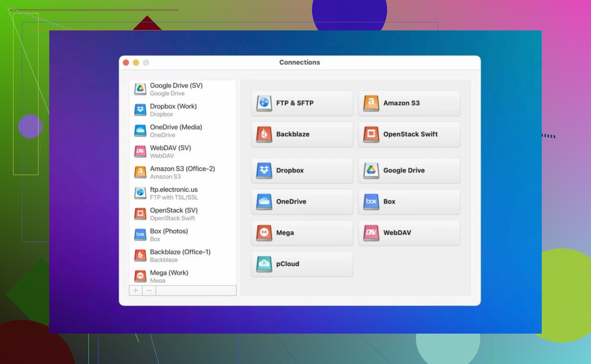The image size is (591, 364).
Task: Select the "ftp.electronic.us" connection name
Action: click(174, 189)
